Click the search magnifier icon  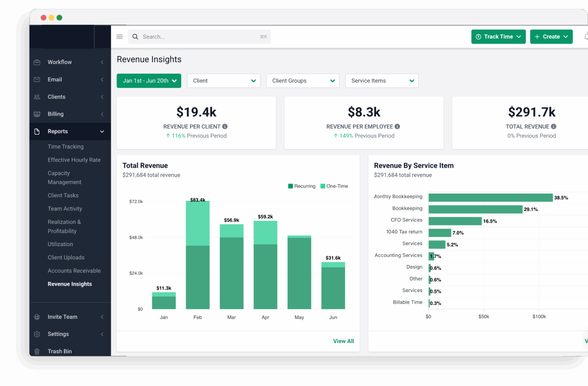(x=135, y=37)
